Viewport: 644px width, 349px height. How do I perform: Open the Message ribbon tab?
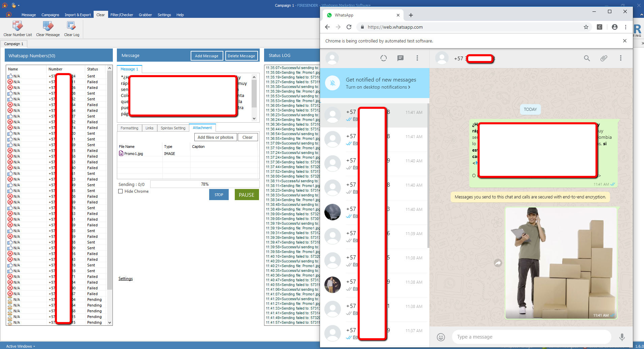(29, 15)
